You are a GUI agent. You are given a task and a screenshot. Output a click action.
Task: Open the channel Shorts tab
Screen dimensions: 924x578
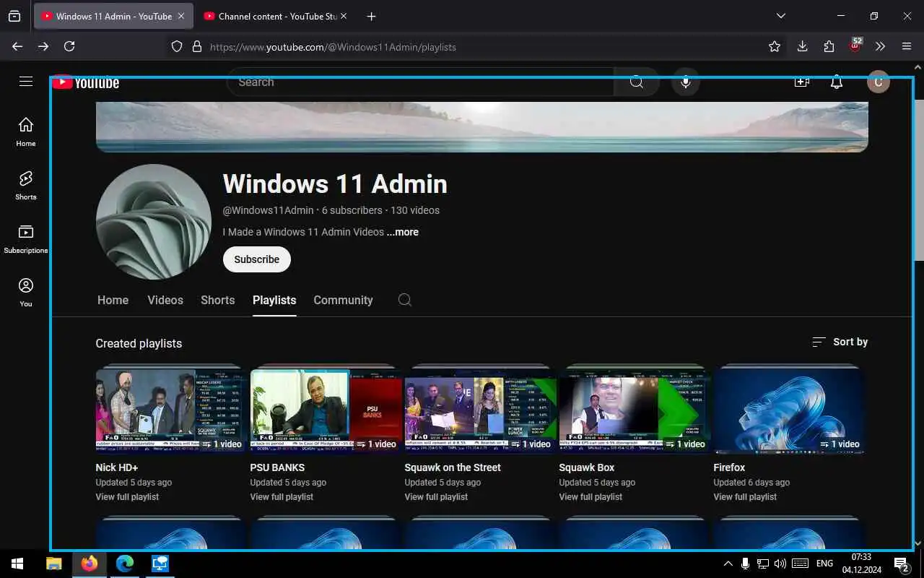coord(218,300)
